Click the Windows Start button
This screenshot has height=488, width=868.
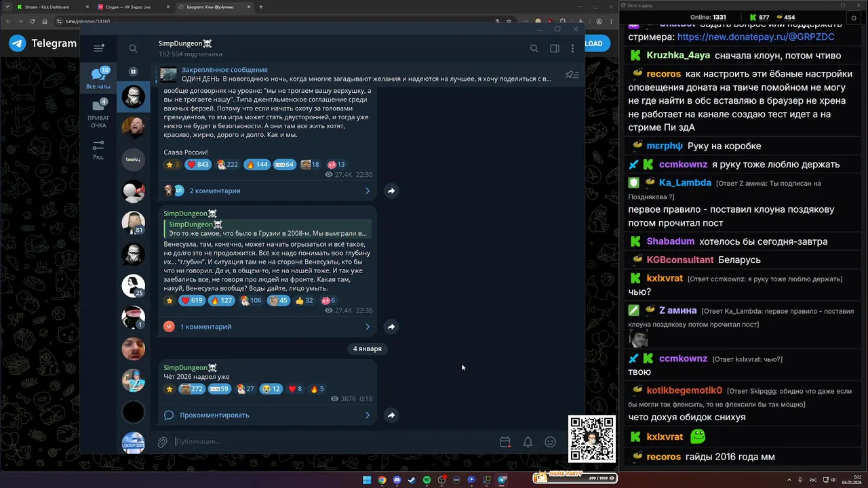[367, 480]
